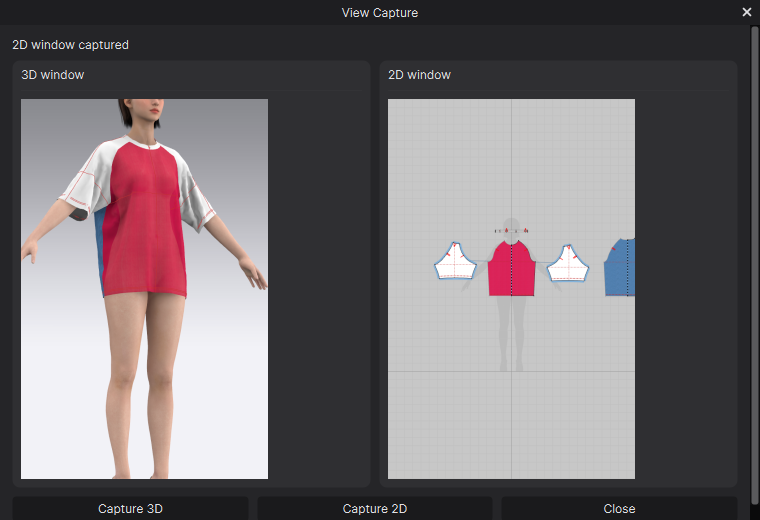Click the '2D window captured' status text
The height and width of the screenshot is (520, 760).
coord(70,45)
